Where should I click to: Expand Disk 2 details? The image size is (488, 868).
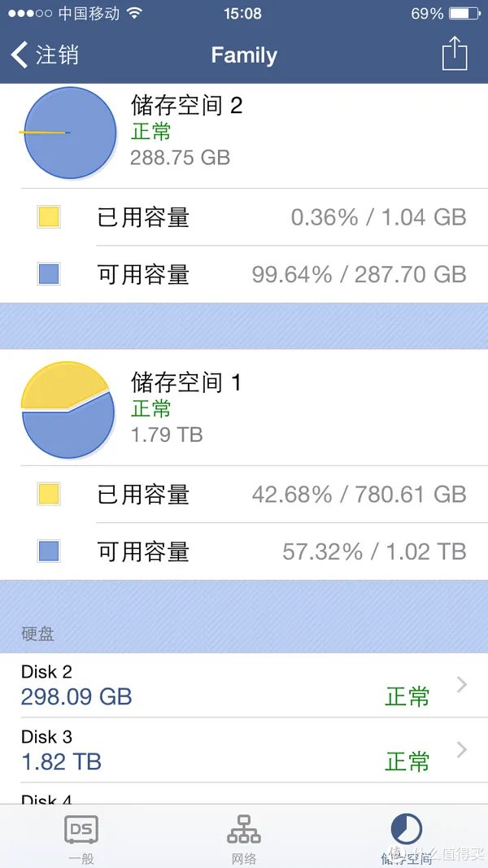(x=244, y=686)
